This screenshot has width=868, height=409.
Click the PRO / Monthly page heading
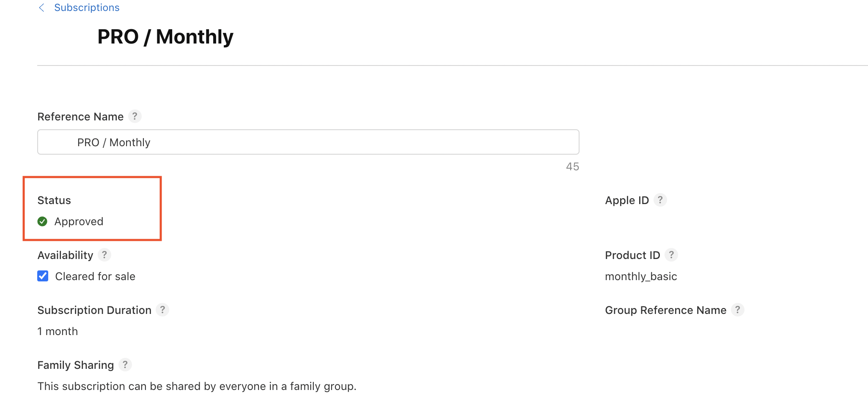coord(165,37)
